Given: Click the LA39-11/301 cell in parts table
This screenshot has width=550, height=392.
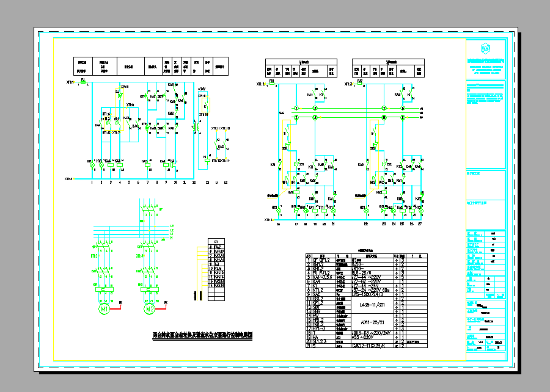Looking at the screenshot, I should pyautogui.click(x=372, y=305).
